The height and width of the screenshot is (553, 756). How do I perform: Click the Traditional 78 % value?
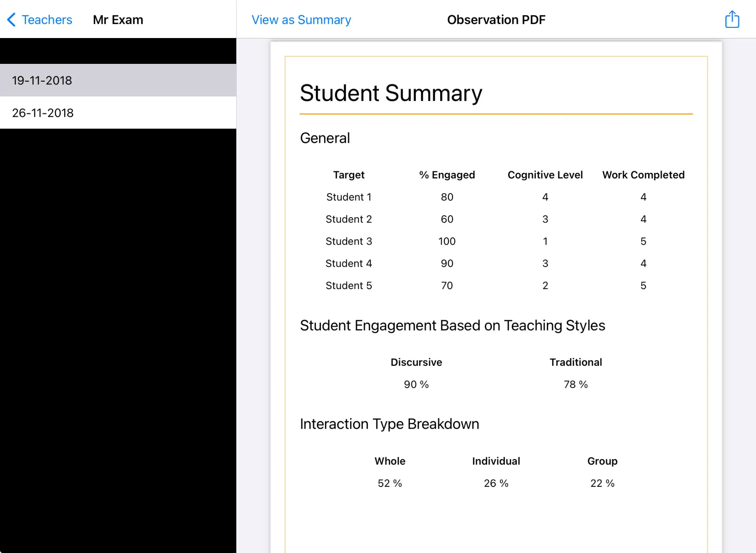(x=575, y=384)
